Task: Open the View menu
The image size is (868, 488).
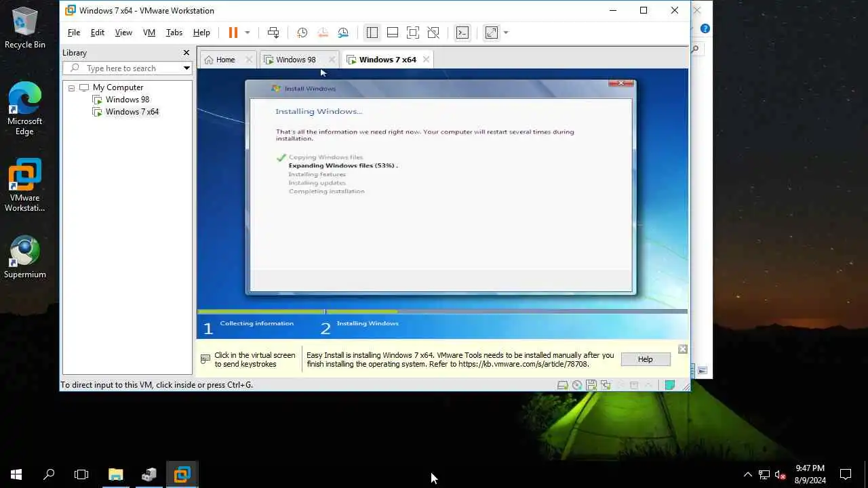Action: coord(123,33)
